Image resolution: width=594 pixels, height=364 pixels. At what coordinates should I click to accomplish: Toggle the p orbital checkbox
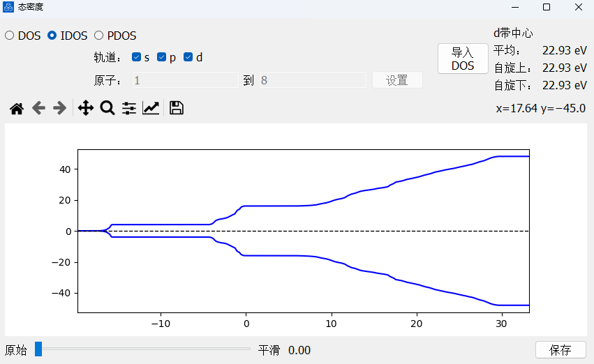(x=162, y=57)
